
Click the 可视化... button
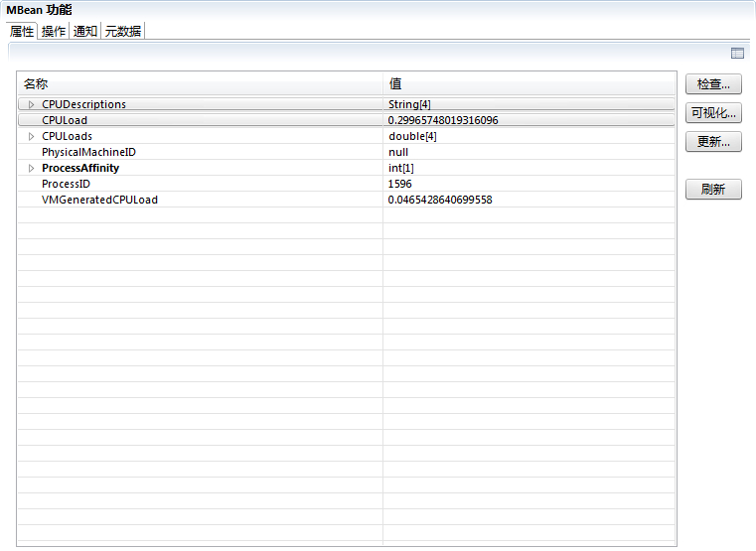tap(713, 113)
